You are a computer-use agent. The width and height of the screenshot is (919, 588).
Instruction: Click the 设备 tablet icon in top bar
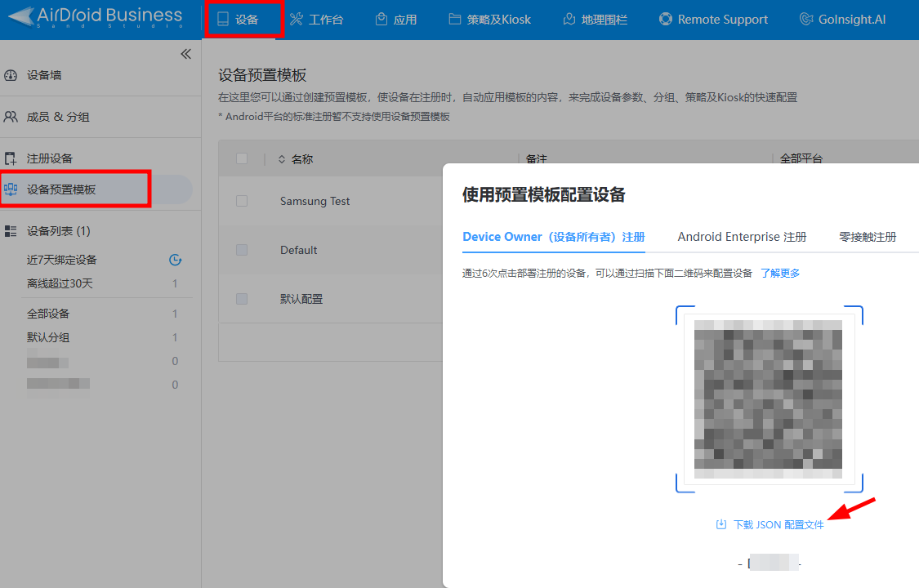[x=223, y=20]
